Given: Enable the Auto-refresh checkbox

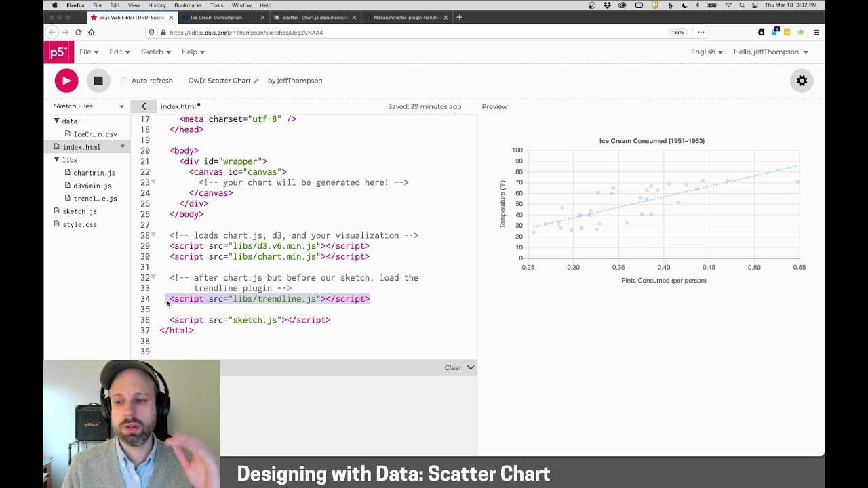Looking at the screenshot, I should pos(125,81).
